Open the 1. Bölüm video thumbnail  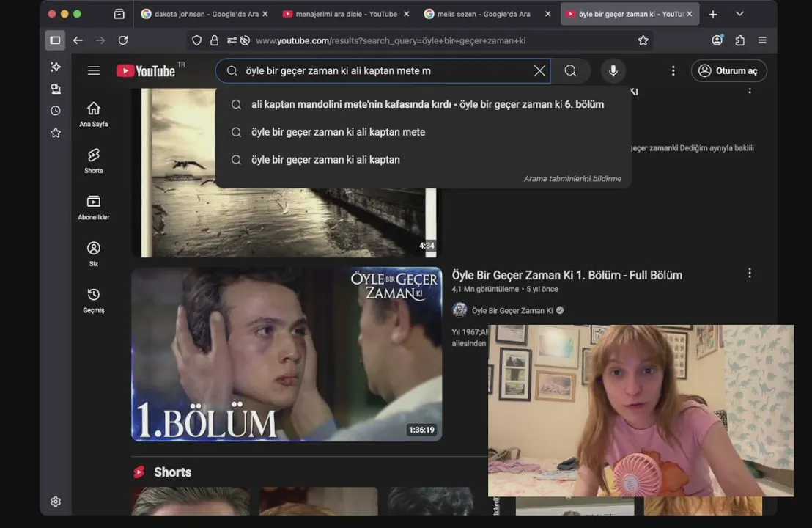tap(287, 354)
